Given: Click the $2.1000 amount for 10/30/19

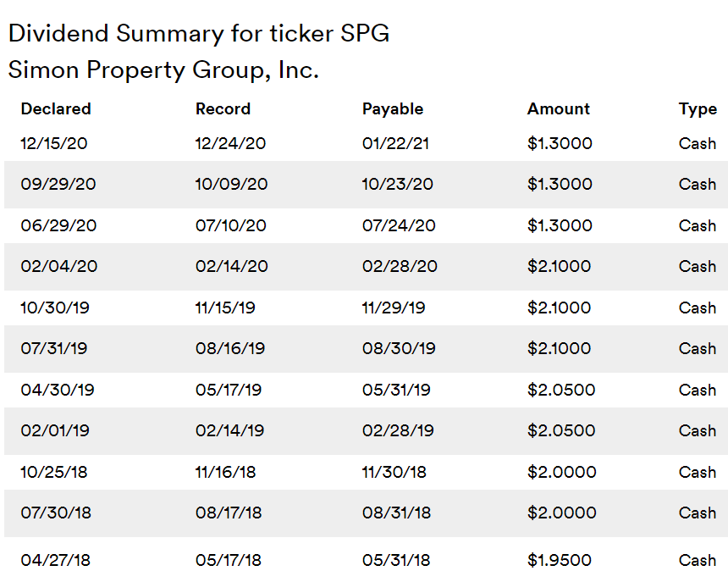Looking at the screenshot, I should point(559,308).
